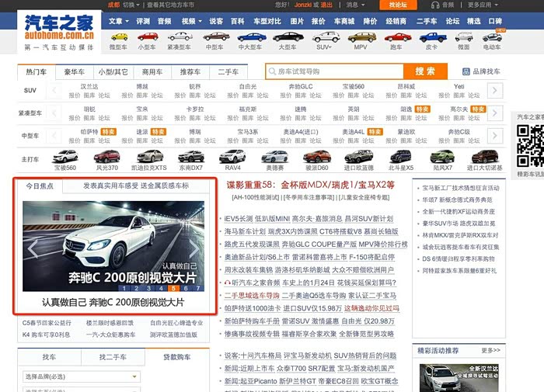Select the 骏派D60 orange car thumbnail

point(317,156)
